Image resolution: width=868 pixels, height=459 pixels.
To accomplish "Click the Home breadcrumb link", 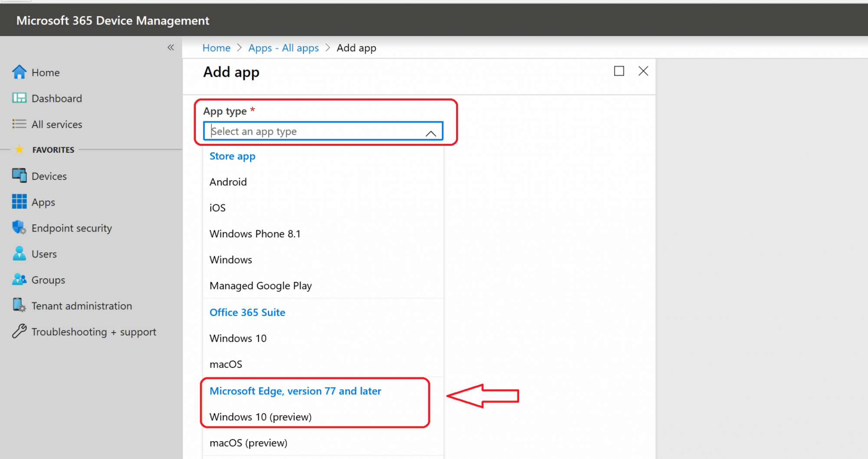I will click(216, 48).
